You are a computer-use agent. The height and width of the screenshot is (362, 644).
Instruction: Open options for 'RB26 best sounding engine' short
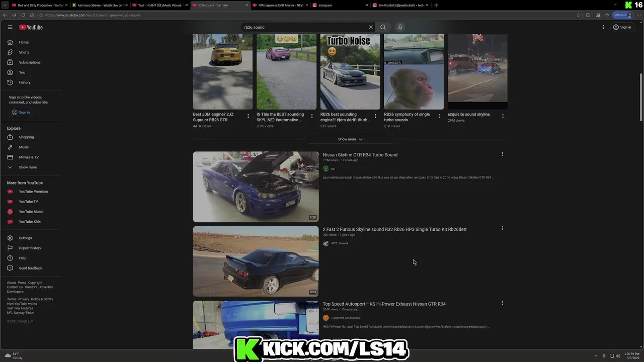coord(375,116)
